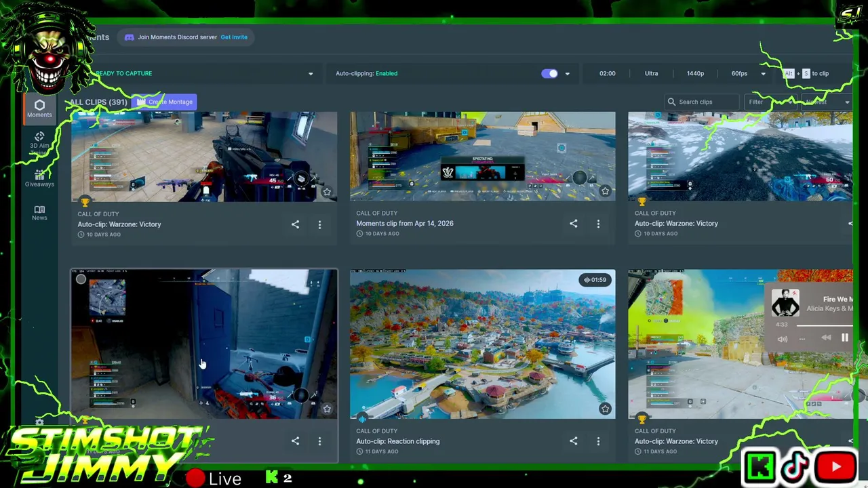Click the TikTok logo icon
Viewport: 868px width, 488px height.
(795, 467)
